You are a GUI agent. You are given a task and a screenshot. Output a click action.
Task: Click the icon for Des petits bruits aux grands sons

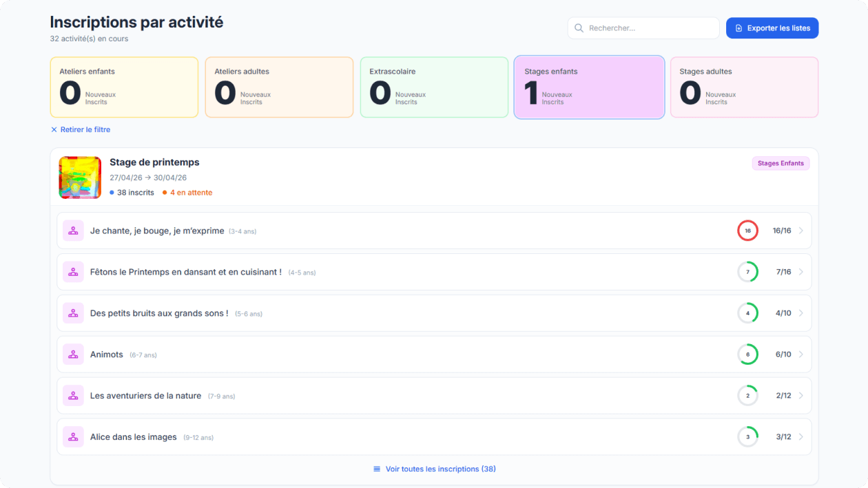(x=73, y=313)
